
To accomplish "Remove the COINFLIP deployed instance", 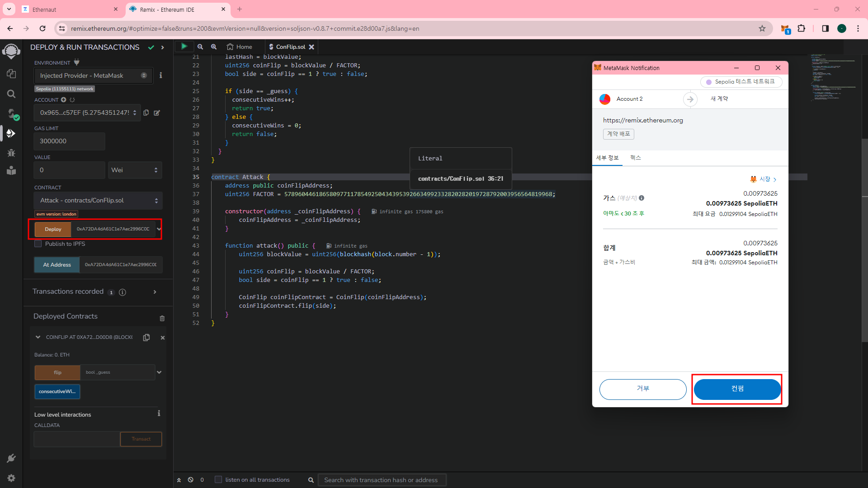I will point(162,338).
